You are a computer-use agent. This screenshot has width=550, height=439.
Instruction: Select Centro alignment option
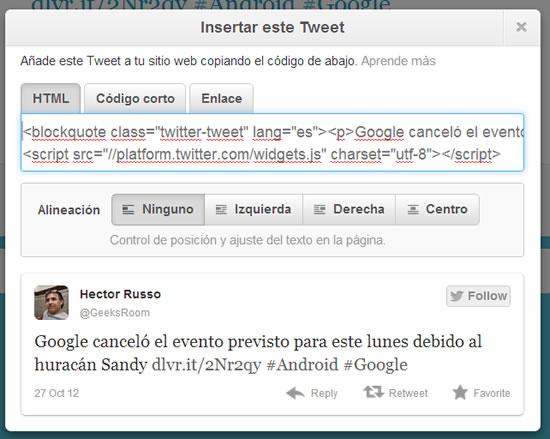(x=437, y=209)
